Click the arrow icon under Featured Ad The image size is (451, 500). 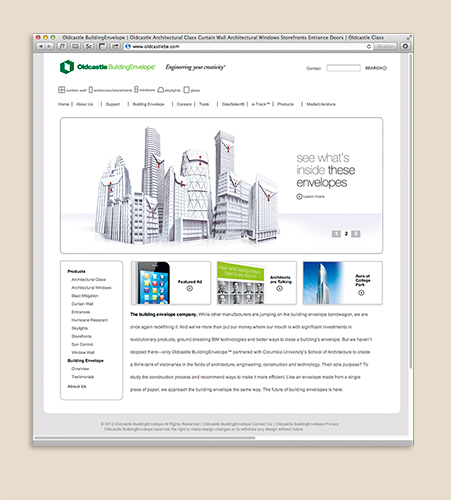click(x=190, y=288)
